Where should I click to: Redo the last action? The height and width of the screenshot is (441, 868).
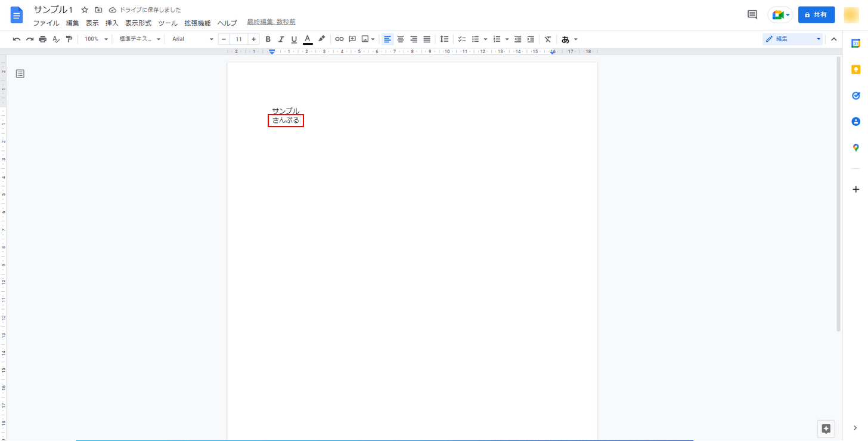(x=30, y=39)
